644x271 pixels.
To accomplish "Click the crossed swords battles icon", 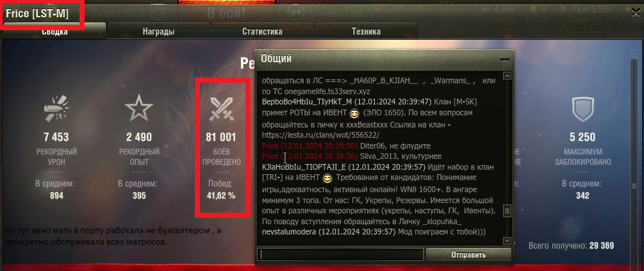I will (x=221, y=109).
